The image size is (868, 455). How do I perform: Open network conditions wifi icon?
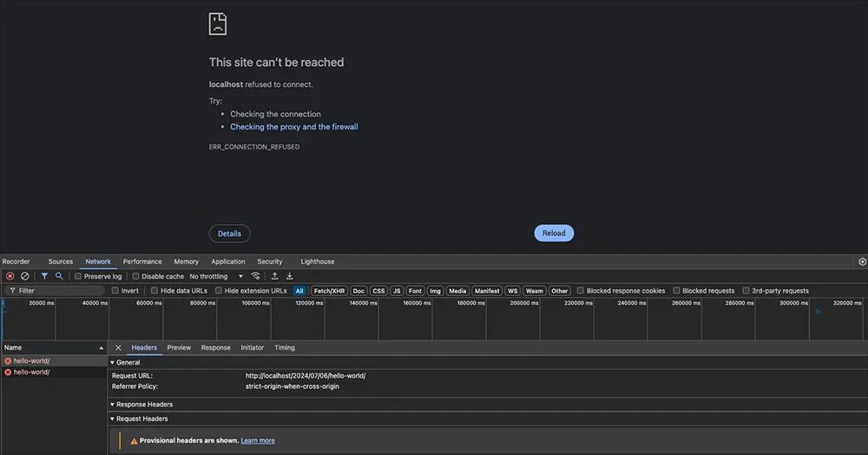(255, 276)
